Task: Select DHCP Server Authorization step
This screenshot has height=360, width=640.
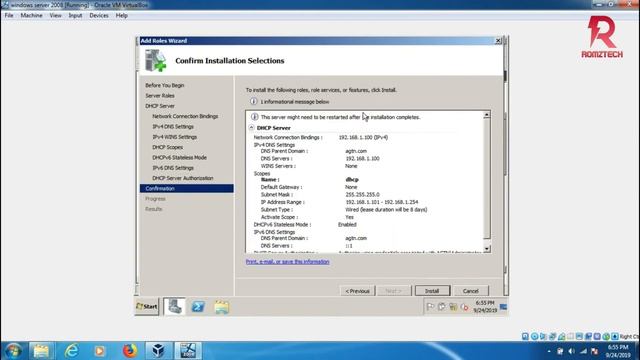Action: (182, 178)
